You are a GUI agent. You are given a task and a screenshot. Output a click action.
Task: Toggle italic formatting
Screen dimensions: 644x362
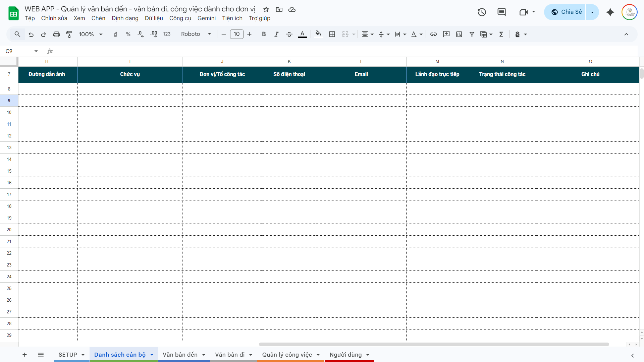(x=276, y=34)
